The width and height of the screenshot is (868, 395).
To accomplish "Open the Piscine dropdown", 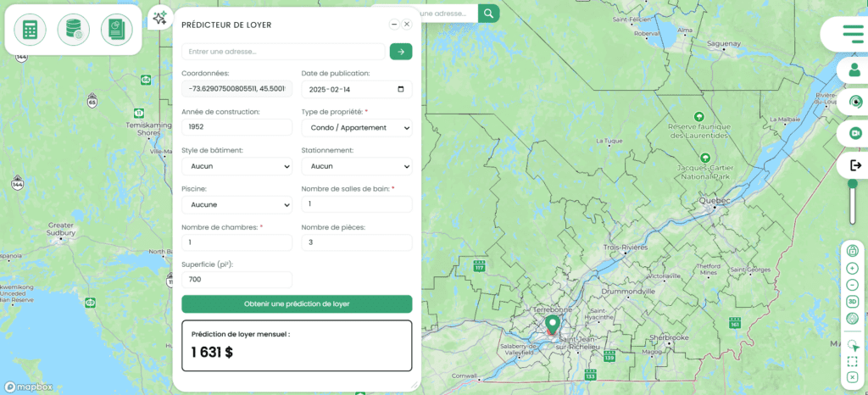I will [236, 205].
